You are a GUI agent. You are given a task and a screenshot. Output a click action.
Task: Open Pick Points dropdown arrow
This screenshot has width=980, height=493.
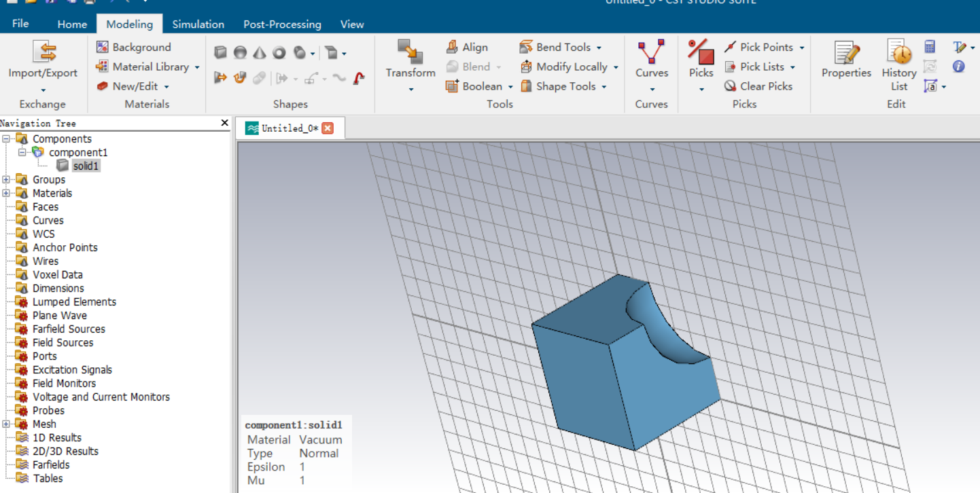[802, 48]
